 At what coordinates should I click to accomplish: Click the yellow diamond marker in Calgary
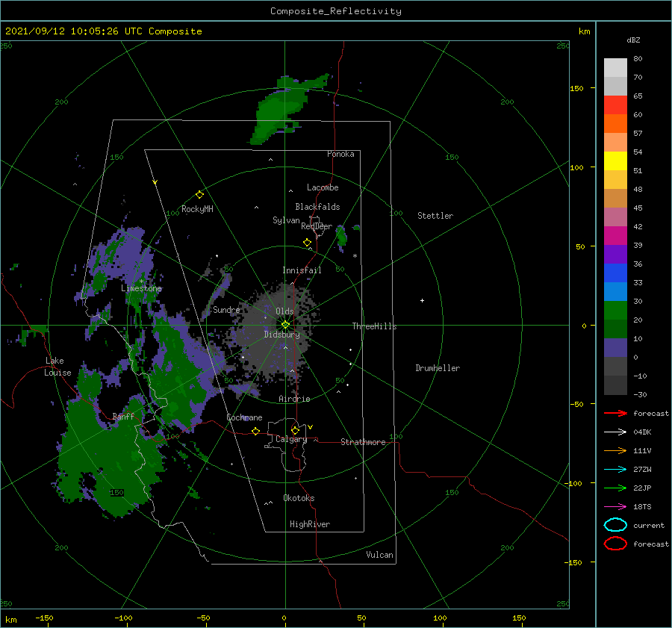click(x=295, y=430)
